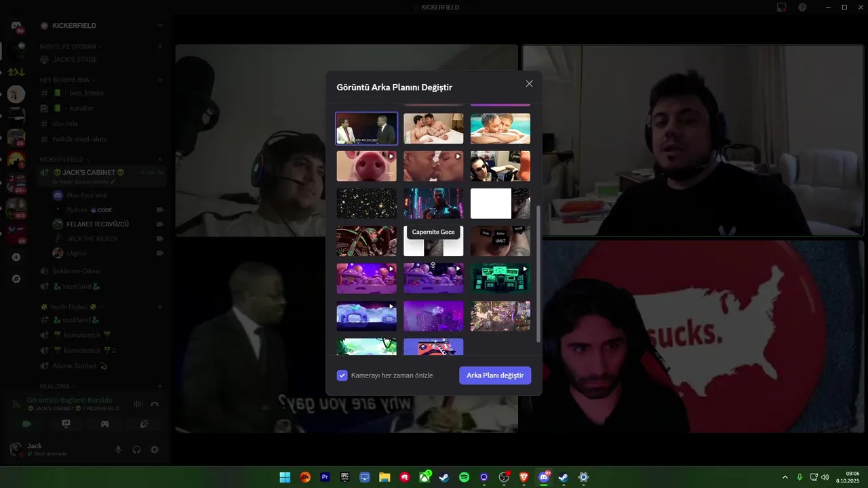Open Xbox app from taskbar
Screen dimensions: 868x488
tap(424, 477)
